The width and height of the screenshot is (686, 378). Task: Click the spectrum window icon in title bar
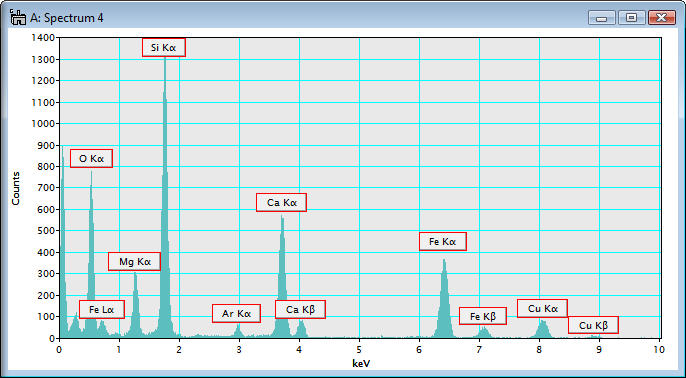click(18, 18)
